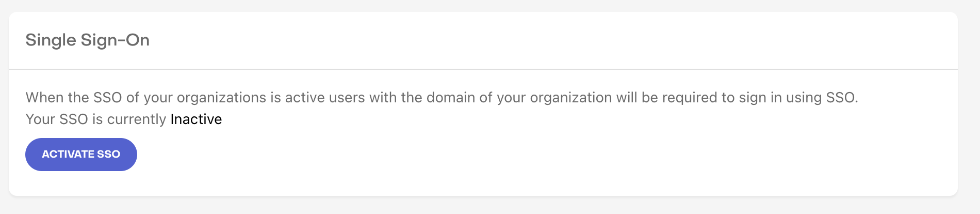Select the Inactive status text

(196, 119)
